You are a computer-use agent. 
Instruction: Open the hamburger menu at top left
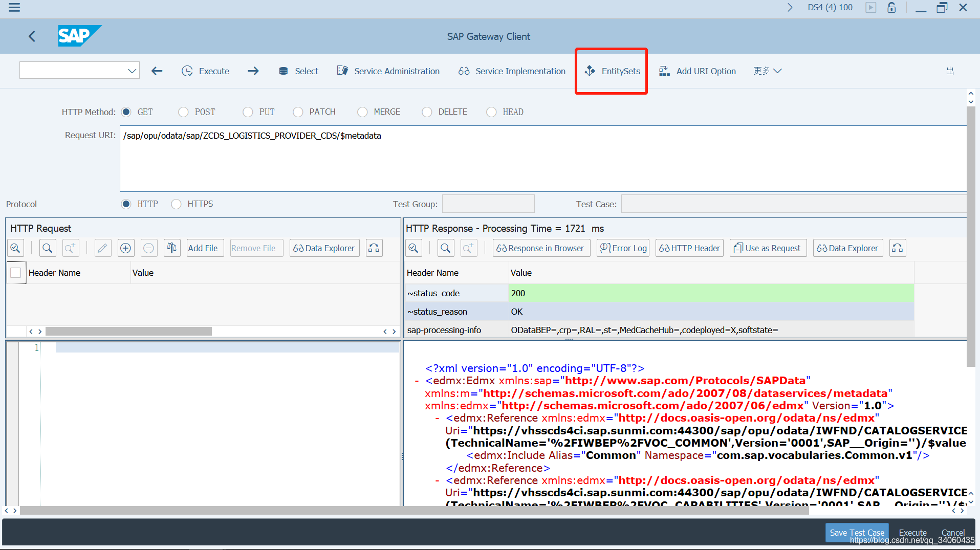pos(14,8)
